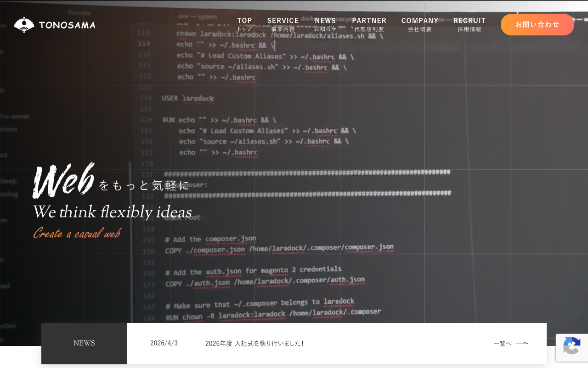Click the 2026/4/3 news date
Image resolution: width=588 pixels, height=368 pixels.
[x=164, y=343]
